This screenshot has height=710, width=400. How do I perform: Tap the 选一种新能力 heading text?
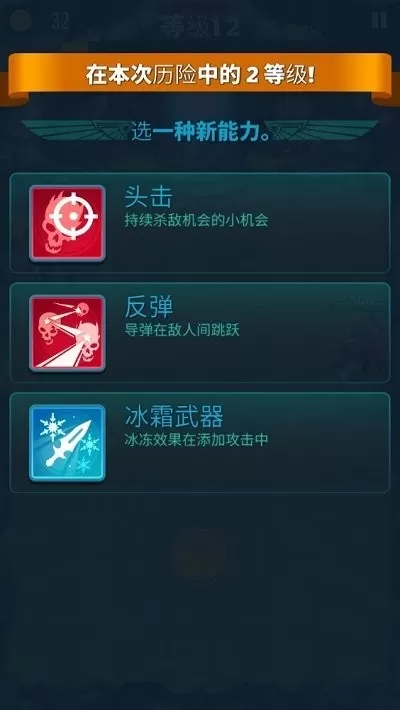click(x=201, y=130)
